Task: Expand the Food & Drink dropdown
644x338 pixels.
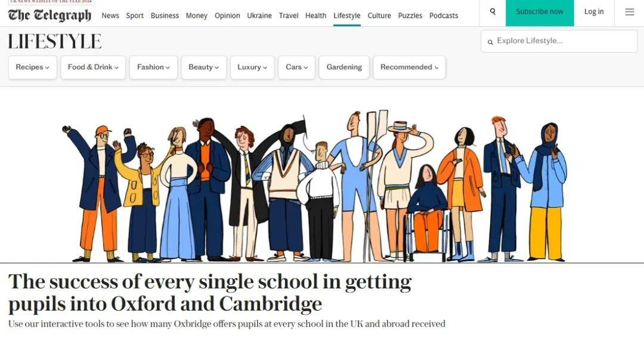Action: click(93, 67)
